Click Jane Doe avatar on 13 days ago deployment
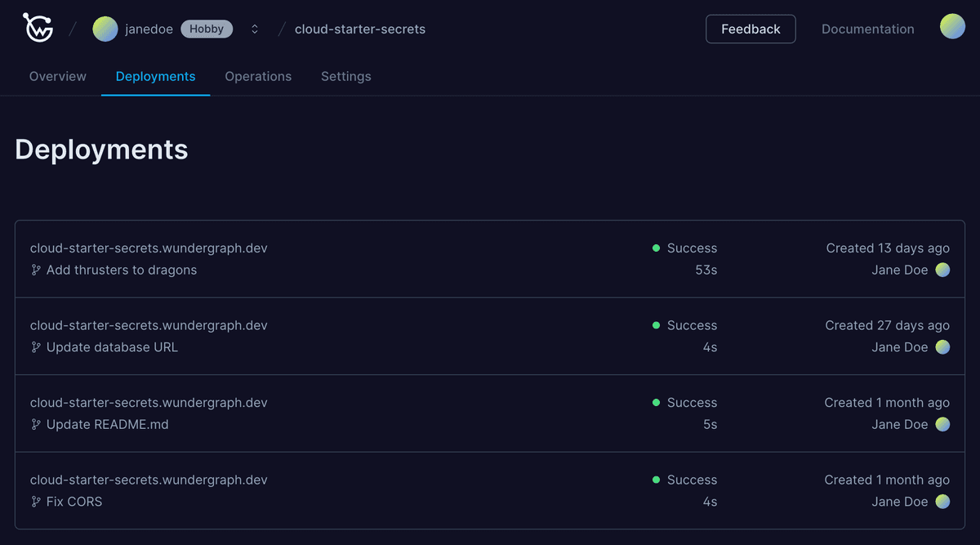This screenshot has height=545, width=980. (x=942, y=270)
